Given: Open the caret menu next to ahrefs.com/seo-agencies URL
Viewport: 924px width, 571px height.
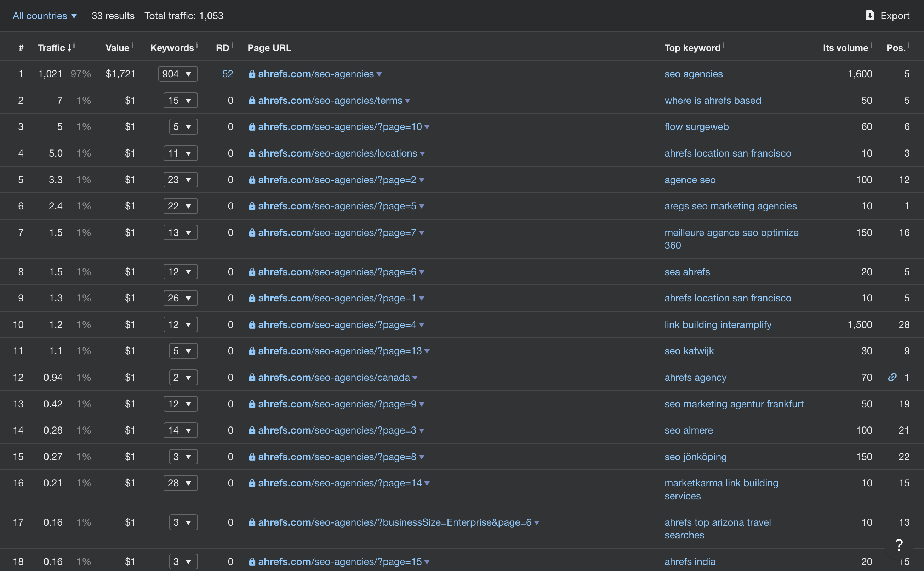Looking at the screenshot, I should (x=380, y=74).
